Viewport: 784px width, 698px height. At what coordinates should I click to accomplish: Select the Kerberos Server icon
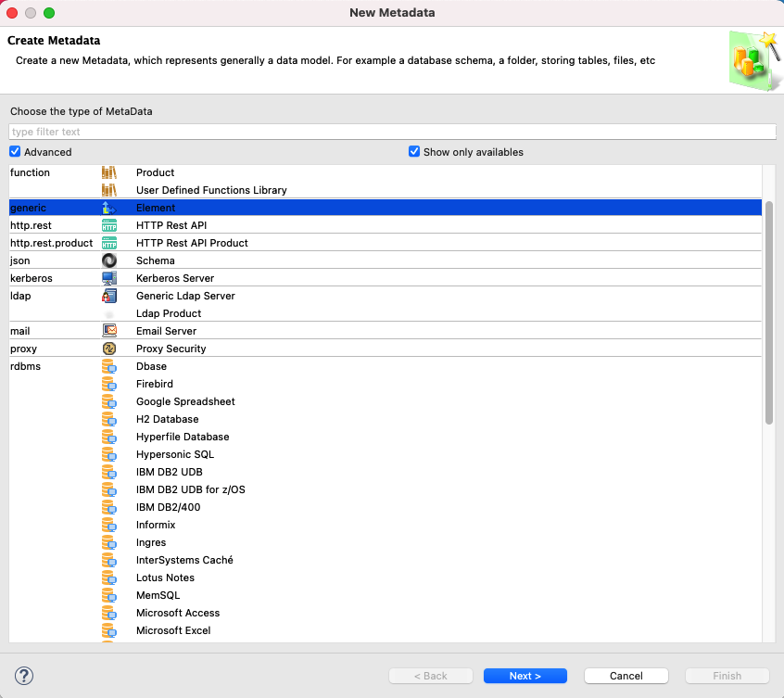(x=109, y=278)
